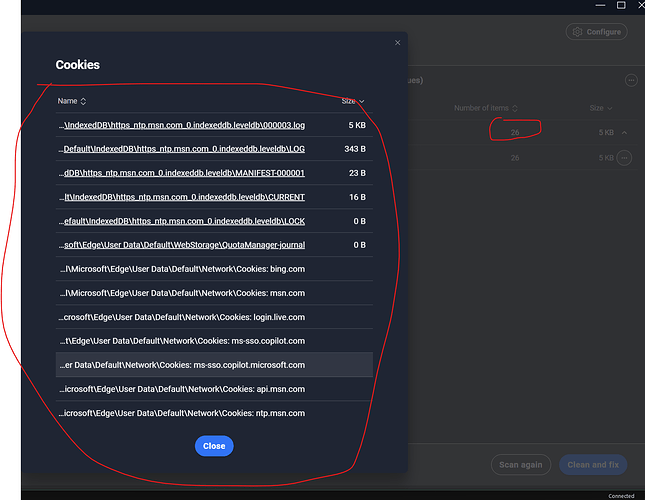Open the indexeddb.leveldb\LOG file link
This screenshot has height=500, width=645.
pyautogui.click(x=182, y=149)
